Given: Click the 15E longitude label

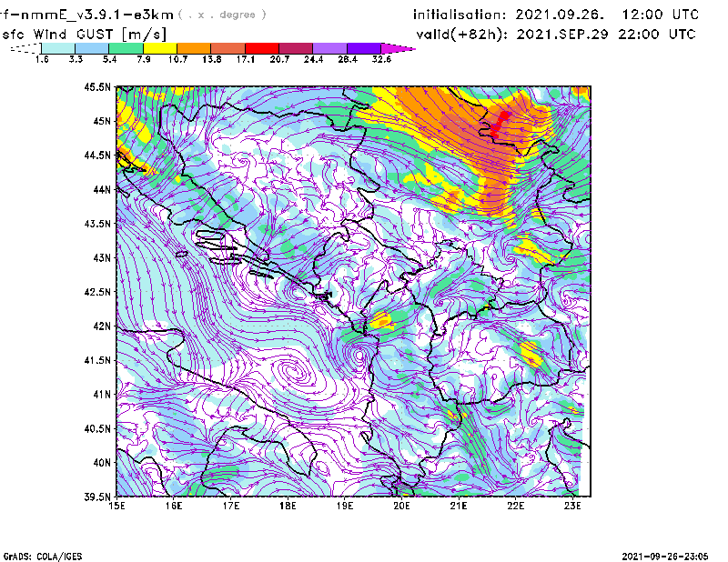Looking at the screenshot, I should 117,506.
